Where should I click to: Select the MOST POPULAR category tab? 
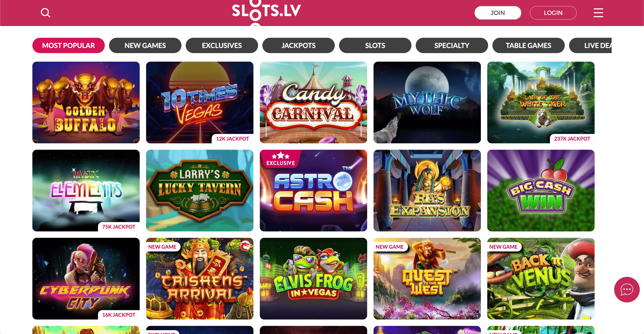pyautogui.click(x=69, y=45)
